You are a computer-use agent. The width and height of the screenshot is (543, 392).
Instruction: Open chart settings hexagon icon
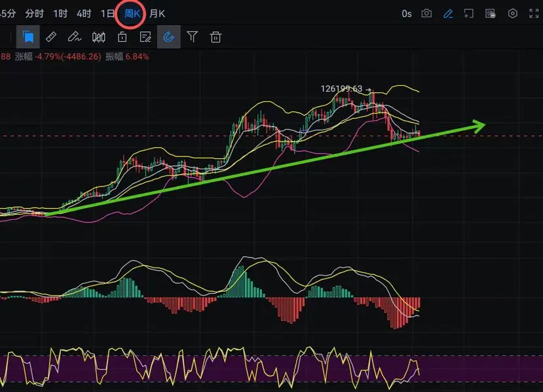click(512, 14)
